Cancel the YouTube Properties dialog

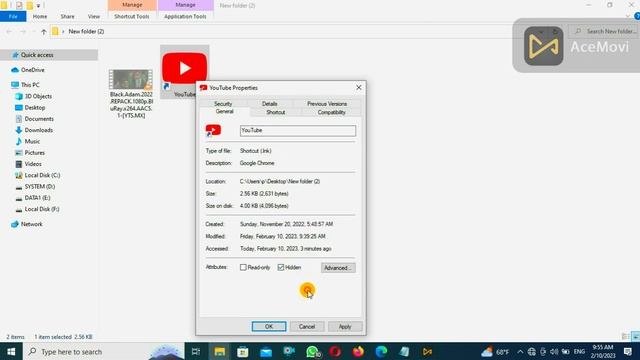307,327
